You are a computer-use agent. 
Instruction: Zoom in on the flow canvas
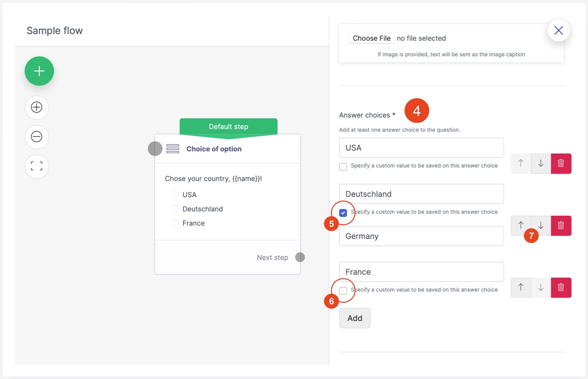click(37, 107)
